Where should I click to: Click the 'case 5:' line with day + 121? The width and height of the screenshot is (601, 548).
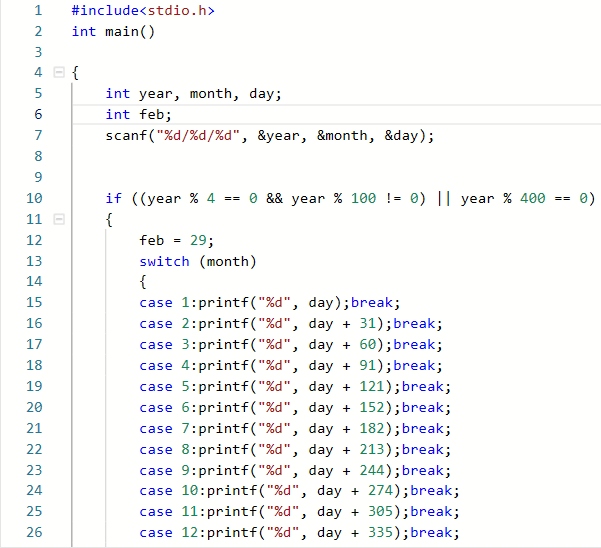click(x=295, y=386)
